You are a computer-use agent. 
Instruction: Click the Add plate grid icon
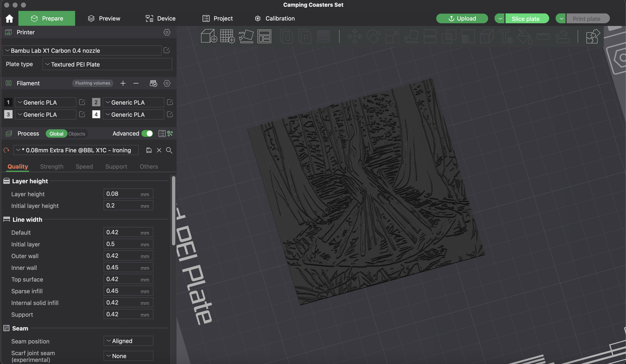point(227,36)
